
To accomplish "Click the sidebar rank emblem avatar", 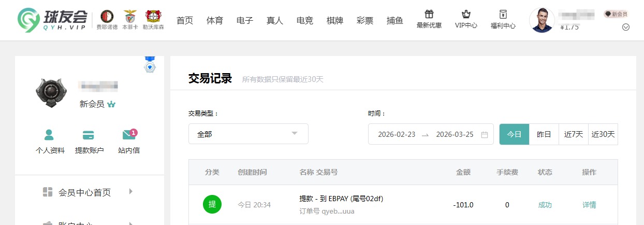I will pos(51,93).
